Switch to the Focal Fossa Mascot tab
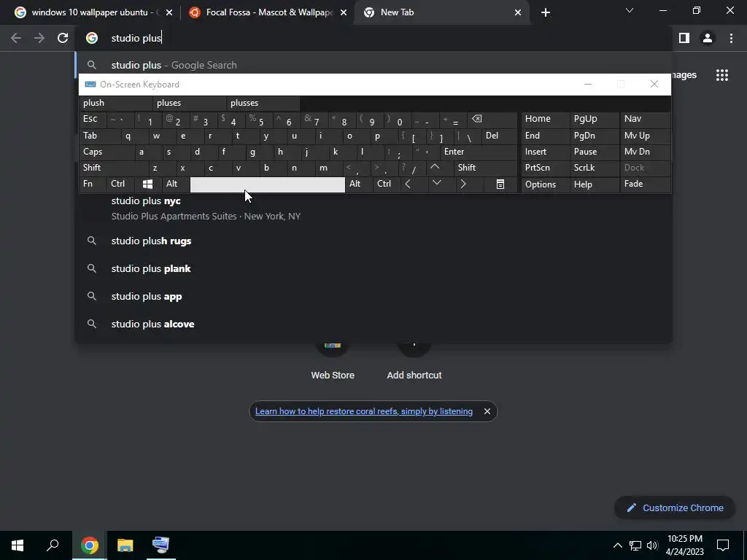The height and width of the screenshot is (560, 747). [x=269, y=12]
